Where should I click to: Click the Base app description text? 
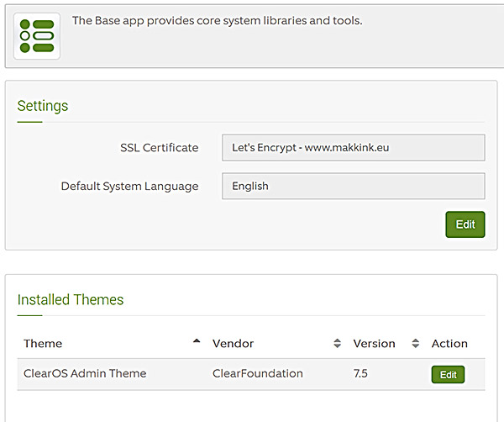click(217, 20)
